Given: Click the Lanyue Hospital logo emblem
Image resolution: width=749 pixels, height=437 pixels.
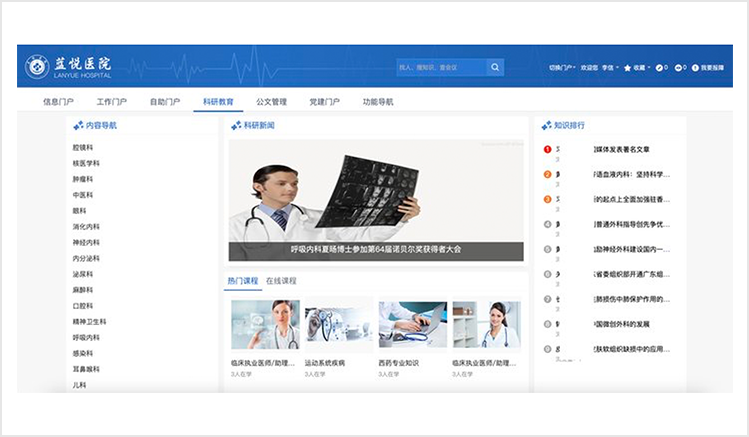Looking at the screenshot, I should [x=37, y=67].
